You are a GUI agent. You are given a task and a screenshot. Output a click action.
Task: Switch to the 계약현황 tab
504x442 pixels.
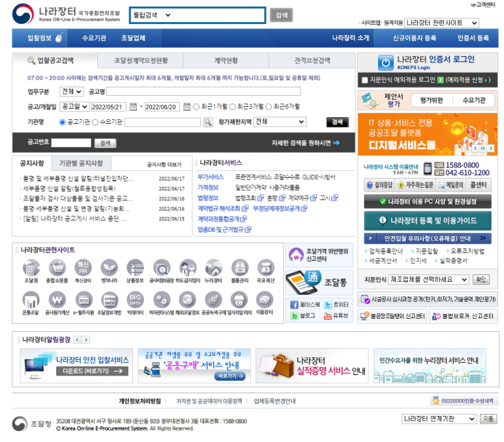tap(226, 61)
